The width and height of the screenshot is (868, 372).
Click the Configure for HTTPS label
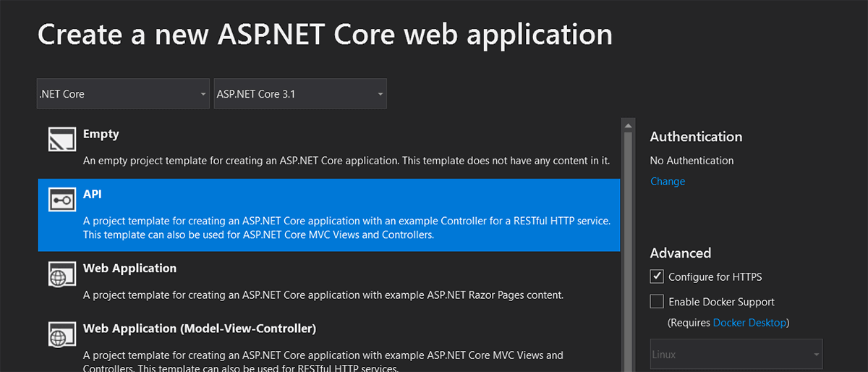715,276
